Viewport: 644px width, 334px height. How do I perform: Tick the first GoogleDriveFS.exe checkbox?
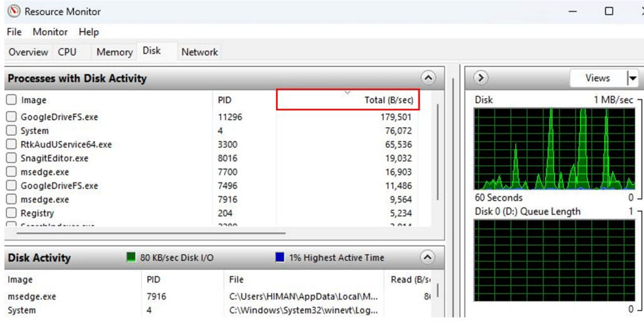point(11,117)
